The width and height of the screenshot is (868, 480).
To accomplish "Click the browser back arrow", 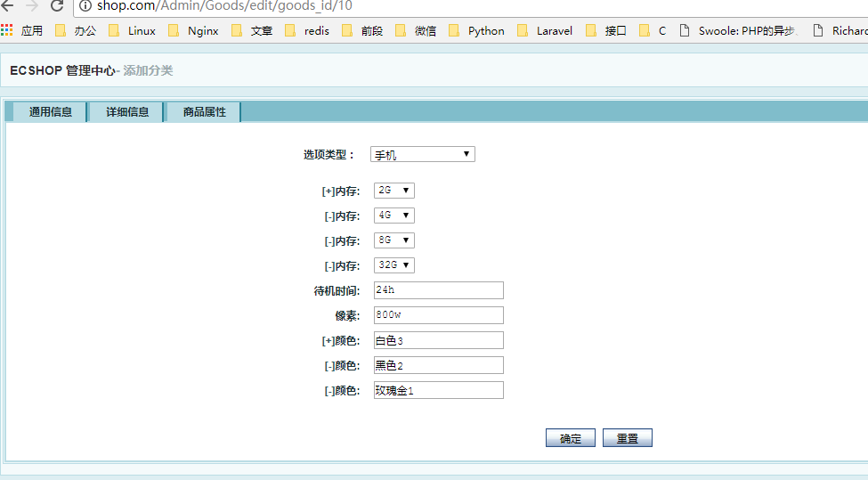I will tap(7, 5).
